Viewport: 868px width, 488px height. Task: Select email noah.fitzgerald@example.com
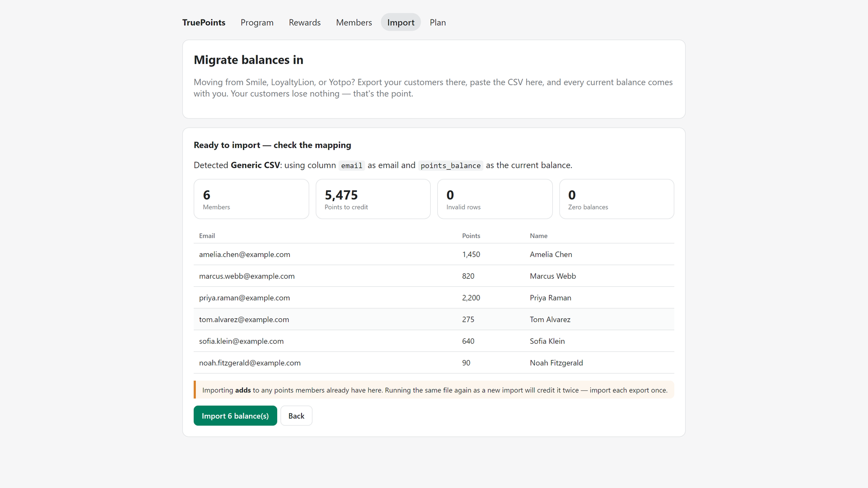pyautogui.click(x=250, y=363)
